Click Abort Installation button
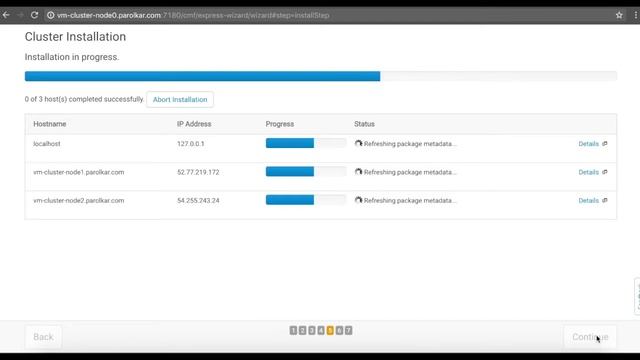The image size is (640, 360). point(180,100)
